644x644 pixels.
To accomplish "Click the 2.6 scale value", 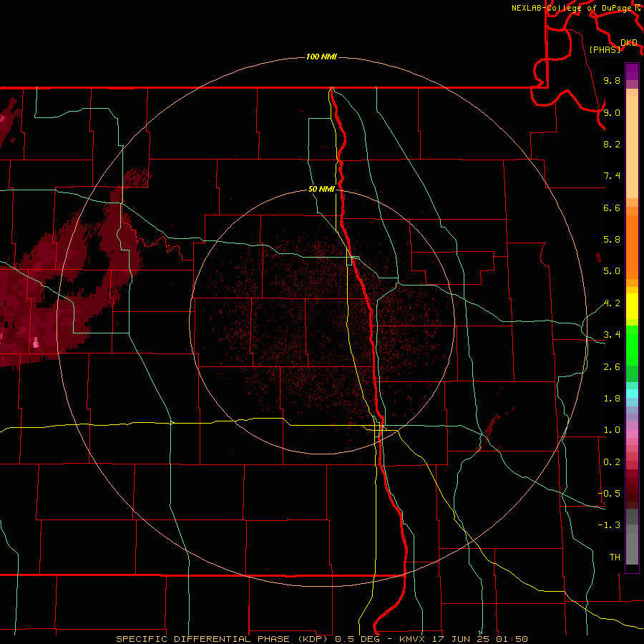I will pos(612,367).
